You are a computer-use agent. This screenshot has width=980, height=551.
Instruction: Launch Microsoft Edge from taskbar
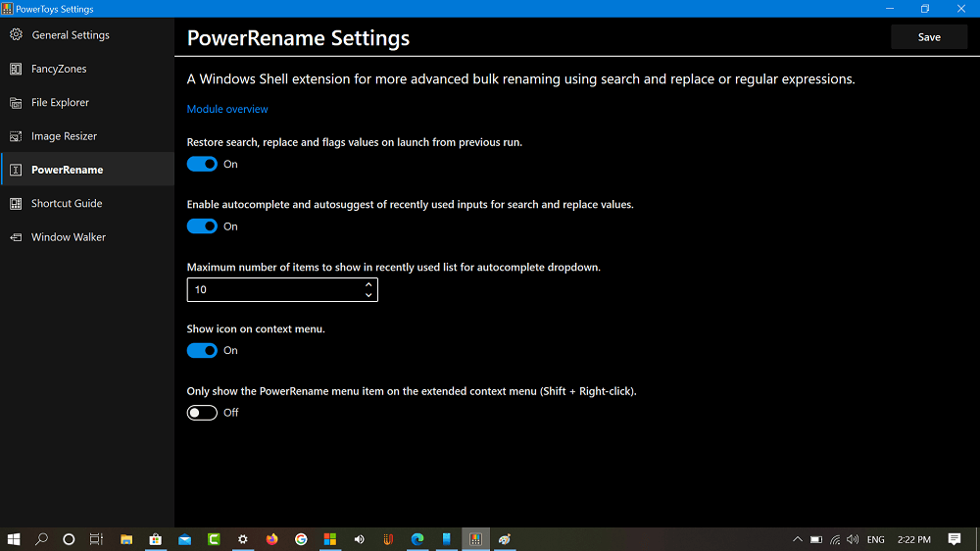tap(417, 539)
